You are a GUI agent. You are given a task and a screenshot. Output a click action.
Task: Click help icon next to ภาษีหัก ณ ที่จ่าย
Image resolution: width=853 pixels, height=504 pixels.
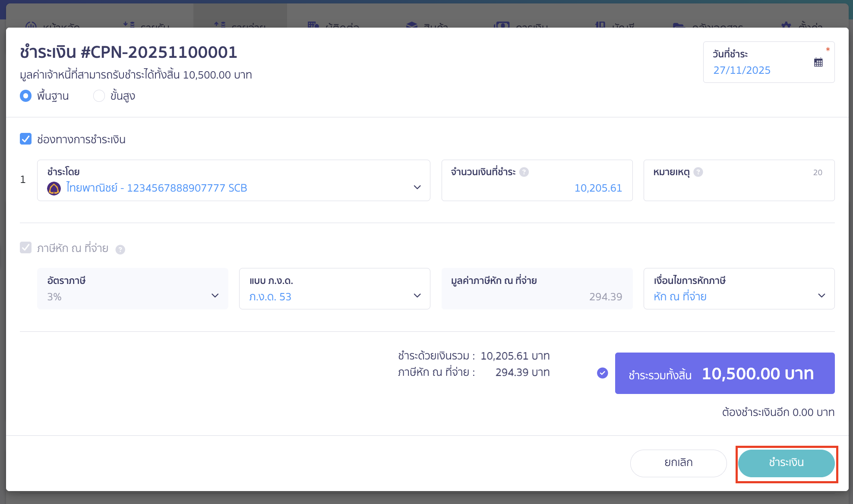(x=120, y=249)
